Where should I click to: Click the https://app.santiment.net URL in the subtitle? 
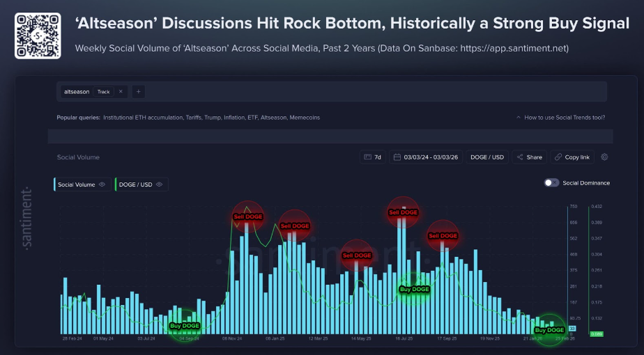click(x=514, y=49)
